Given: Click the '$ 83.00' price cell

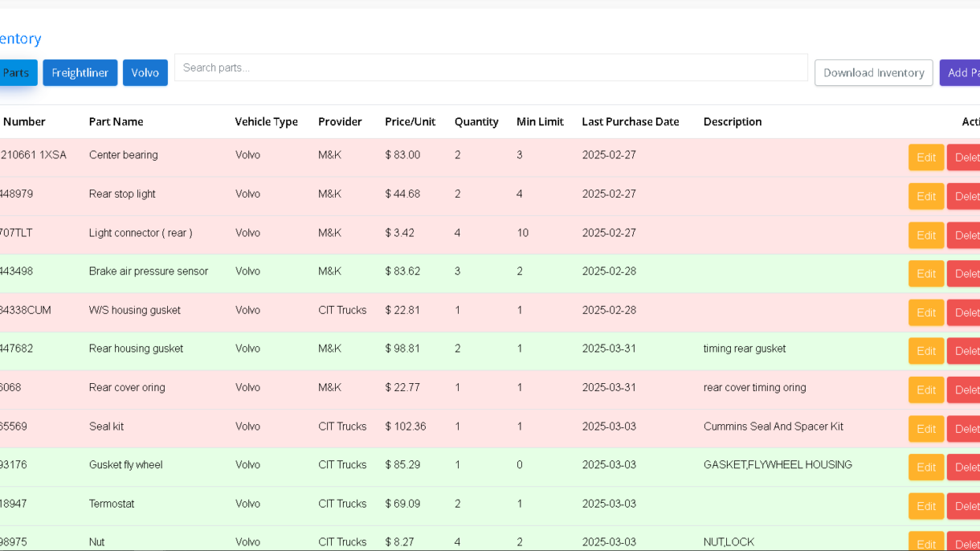Looking at the screenshot, I should pos(402,155).
